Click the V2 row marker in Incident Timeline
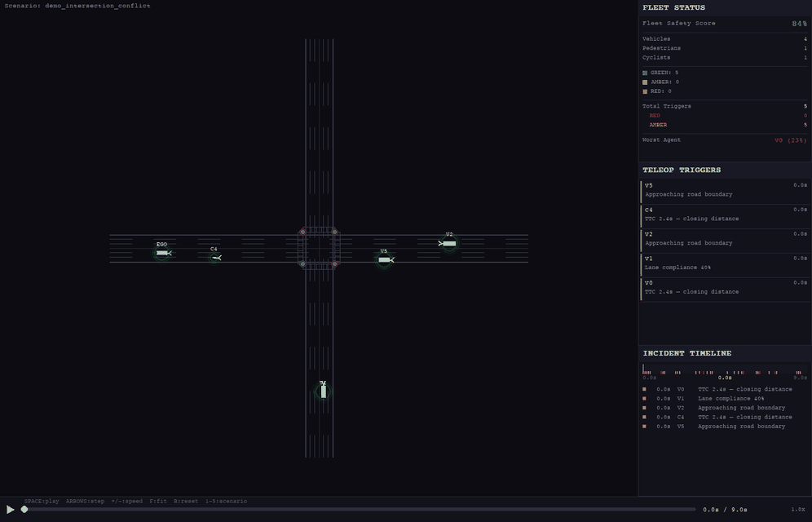812x522 pixels. pyautogui.click(x=644, y=408)
